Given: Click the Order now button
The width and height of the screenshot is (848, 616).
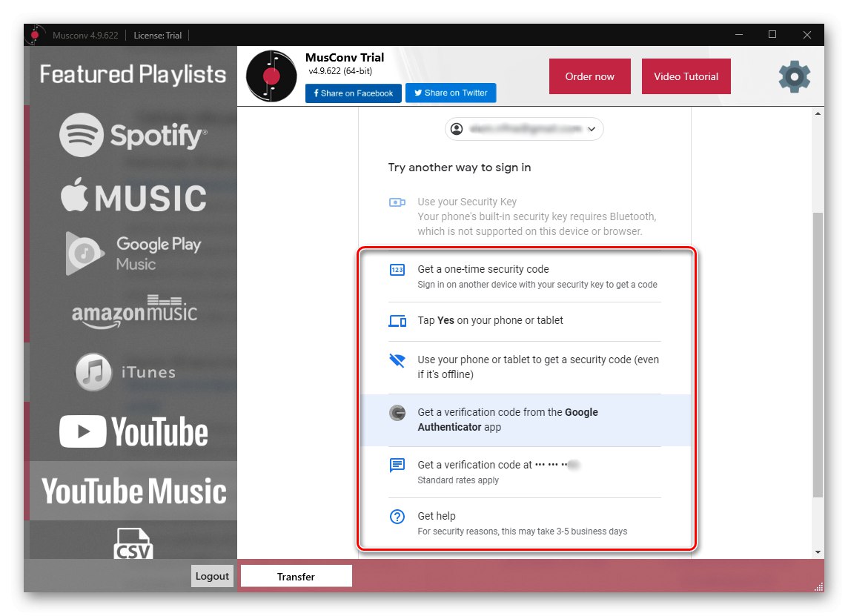Looking at the screenshot, I should (x=589, y=76).
